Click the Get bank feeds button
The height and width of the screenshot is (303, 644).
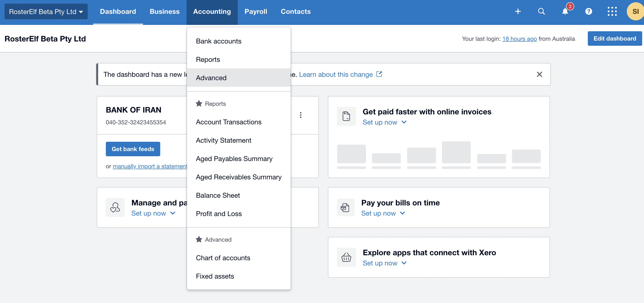point(133,149)
